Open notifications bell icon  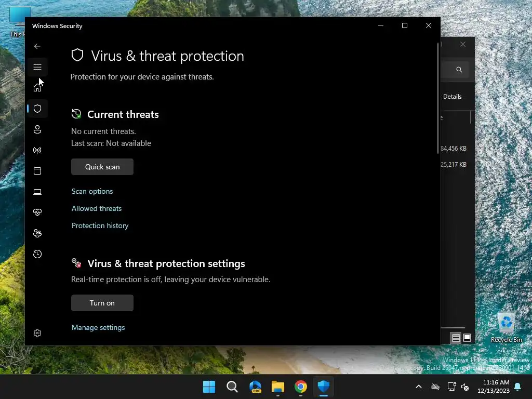[518, 387]
